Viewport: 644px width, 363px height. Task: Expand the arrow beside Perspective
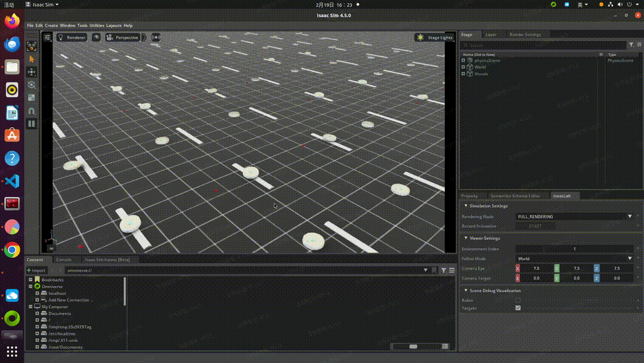pyautogui.click(x=144, y=38)
